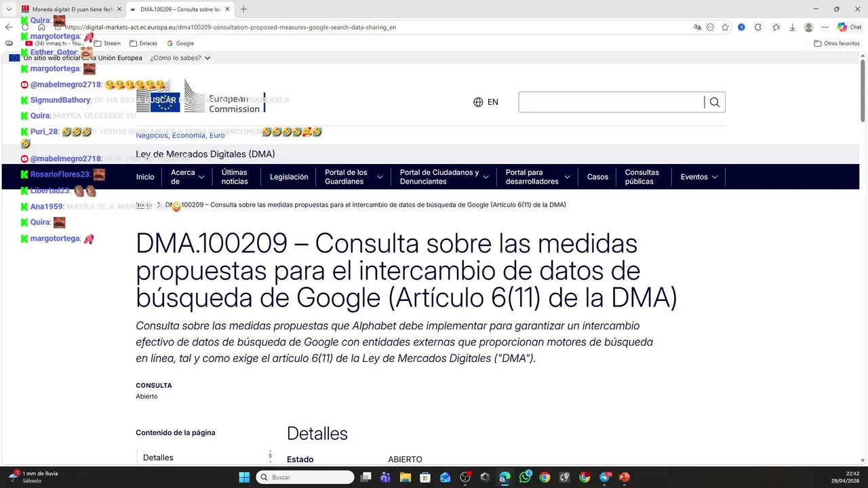Viewport: 868px width, 488px height.
Task: Click the magnifier search submit icon
Action: coord(715,102)
